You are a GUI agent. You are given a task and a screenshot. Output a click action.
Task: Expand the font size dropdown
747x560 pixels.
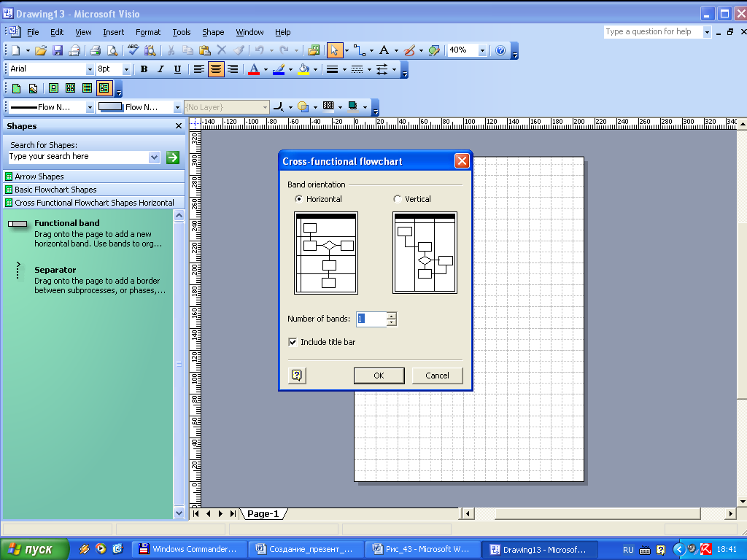click(126, 69)
